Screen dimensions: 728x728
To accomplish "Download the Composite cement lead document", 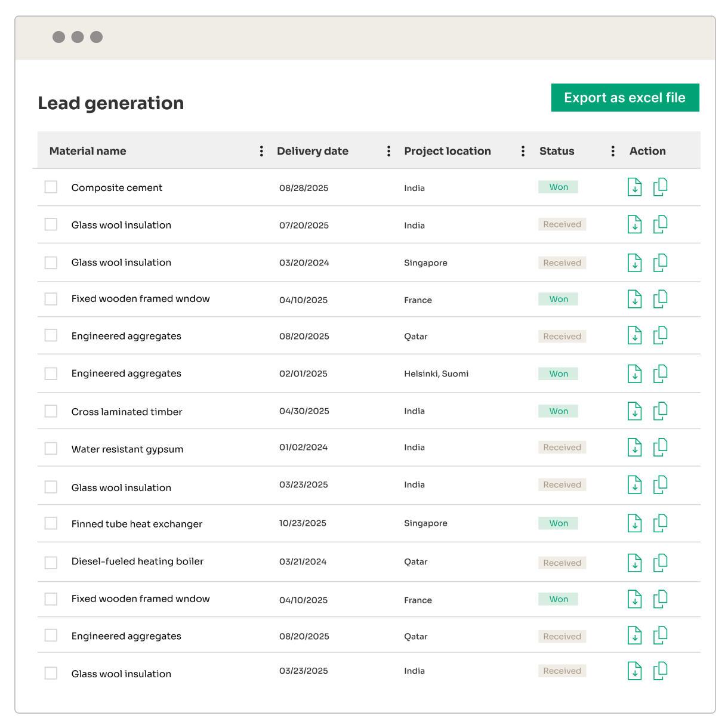I will click(x=634, y=187).
